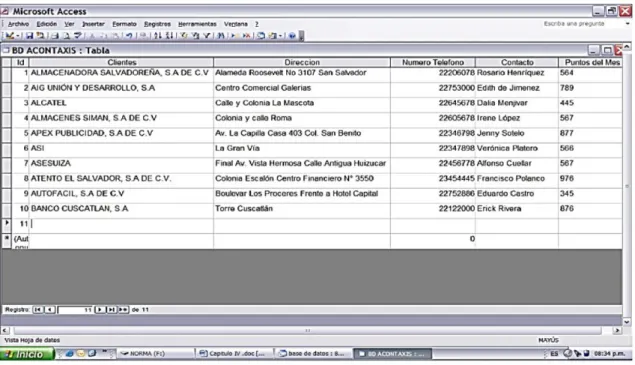Click the Filter by selection icon

tap(184, 36)
